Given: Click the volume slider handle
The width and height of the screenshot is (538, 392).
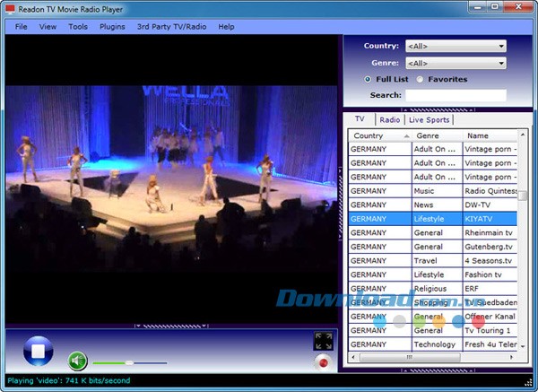Looking at the screenshot, I should (x=129, y=362).
